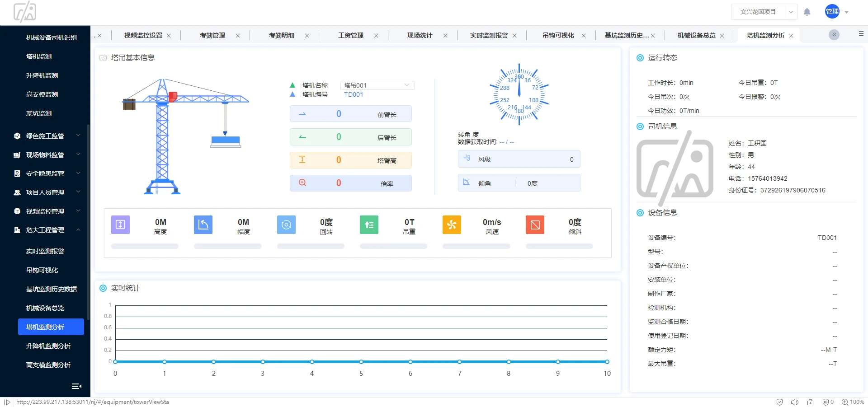Click the sidebar collapse icon at bottom left

pyautogui.click(x=76, y=386)
